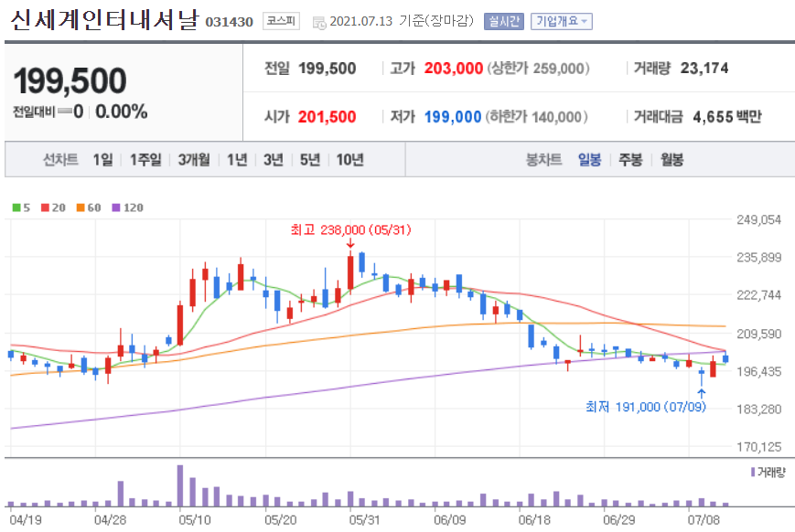Show the 5년 line chart
This screenshot has height=532, width=795.
tap(310, 160)
